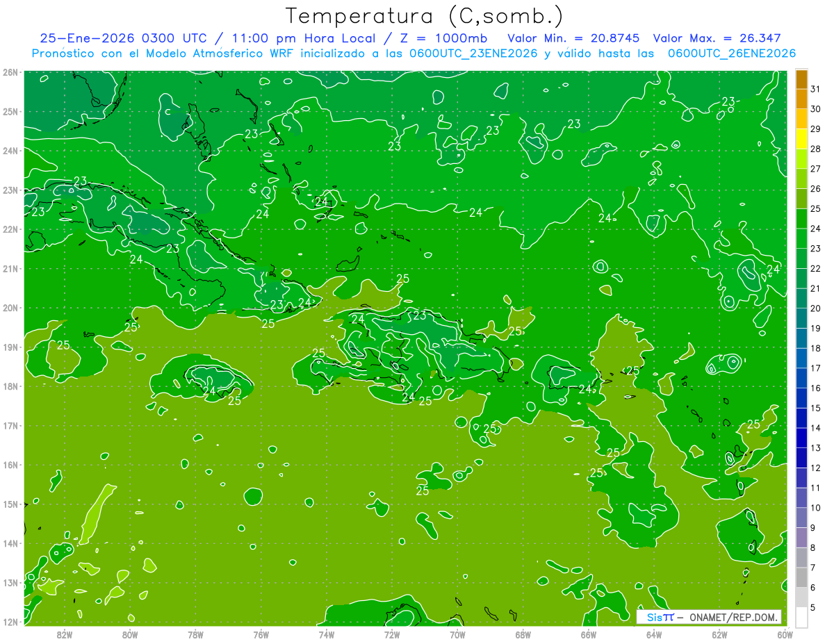Click the valid-until time '0600UTC_26ENE2026'
834x644 pixels.
point(731,53)
